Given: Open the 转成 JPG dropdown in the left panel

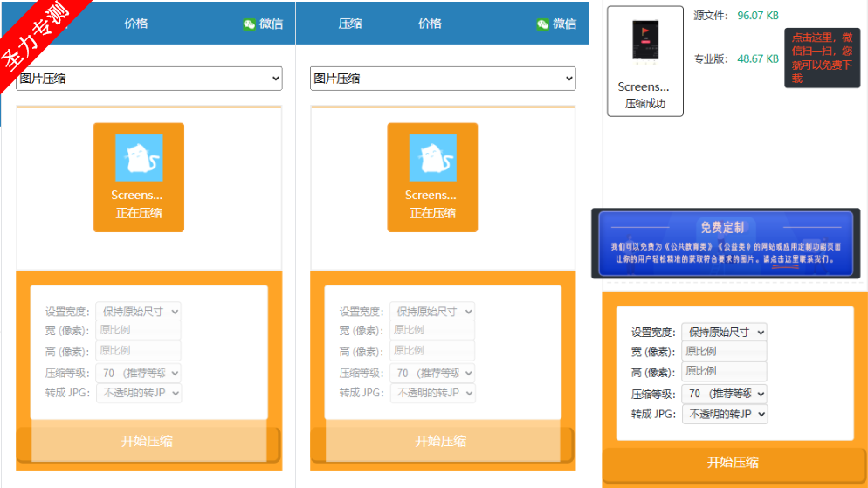Looking at the screenshot, I should 138,393.
